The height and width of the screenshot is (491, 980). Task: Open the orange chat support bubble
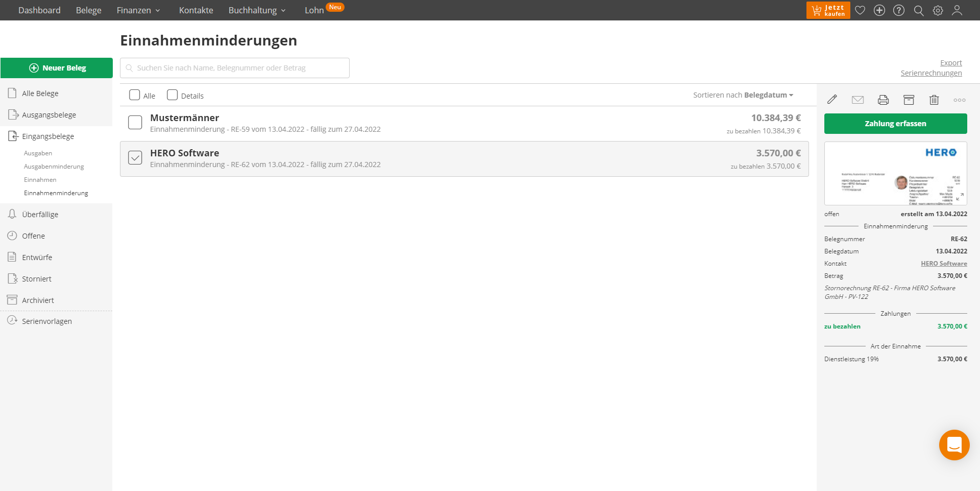[x=954, y=445]
